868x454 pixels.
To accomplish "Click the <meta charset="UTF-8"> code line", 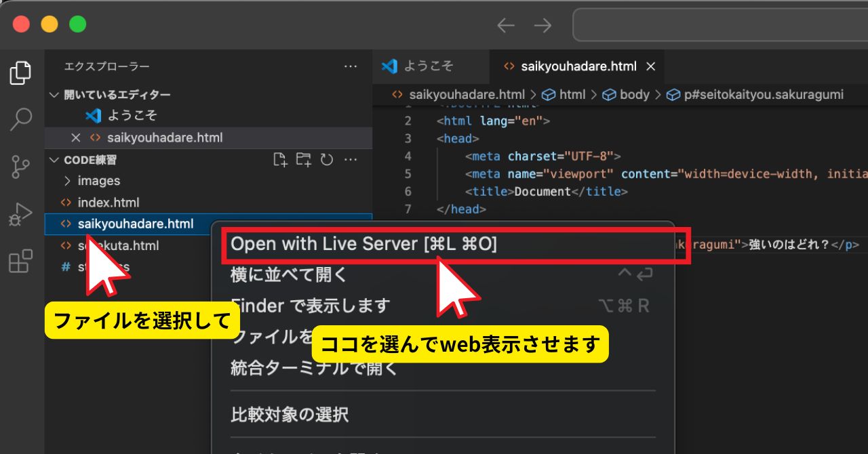I will 544,157.
